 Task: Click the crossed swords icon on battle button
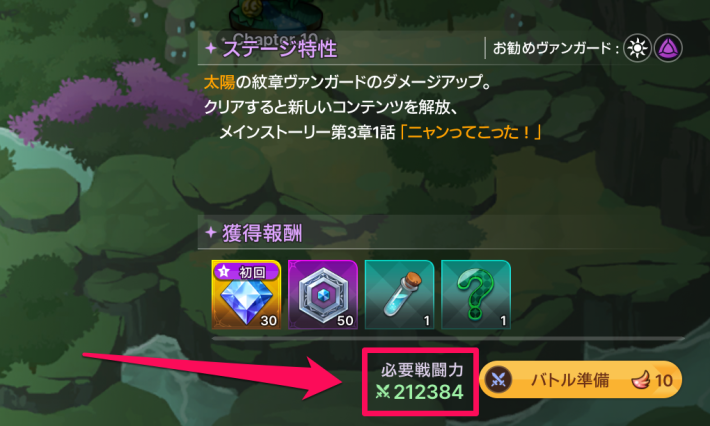coord(499,379)
